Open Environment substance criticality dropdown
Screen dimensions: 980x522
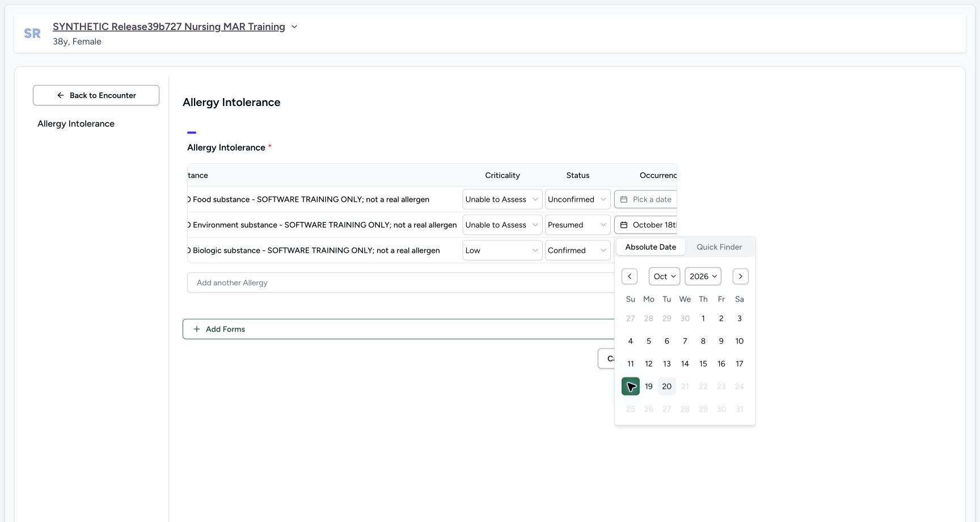(502, 225)
